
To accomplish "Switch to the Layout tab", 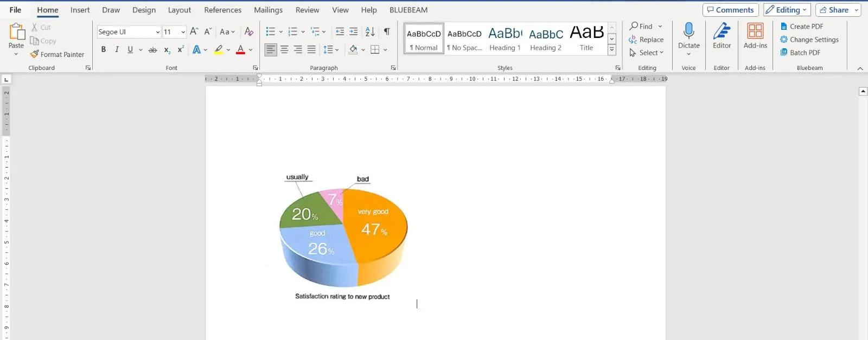I will coord(180,10).
